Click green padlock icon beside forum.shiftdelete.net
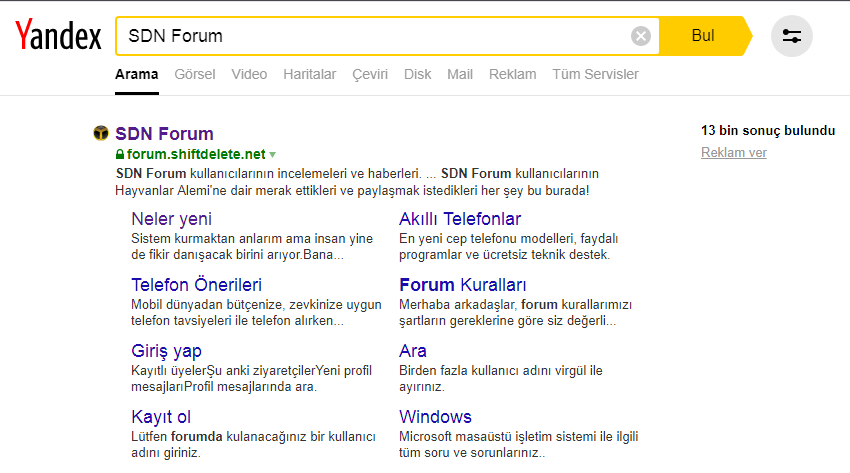The width and height of the screenshot is (850, 473). point(120,154)
